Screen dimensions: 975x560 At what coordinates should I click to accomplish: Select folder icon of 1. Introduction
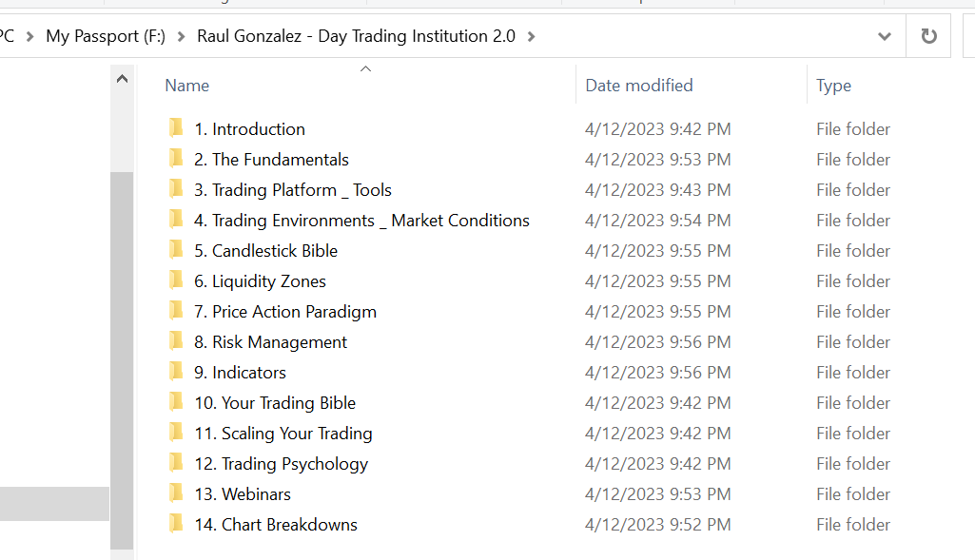click(x=176, y=128)
